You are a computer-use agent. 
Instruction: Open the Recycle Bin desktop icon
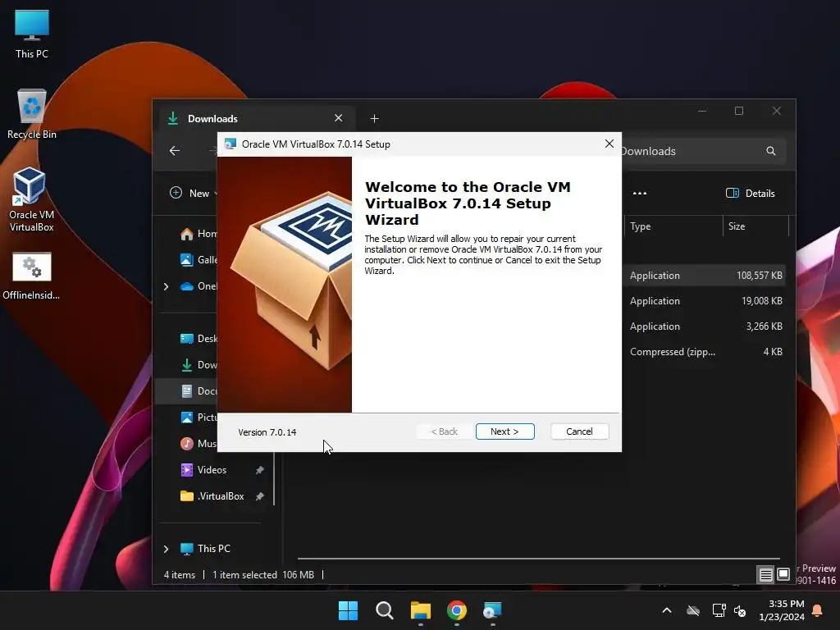click(x=32, y=114)
